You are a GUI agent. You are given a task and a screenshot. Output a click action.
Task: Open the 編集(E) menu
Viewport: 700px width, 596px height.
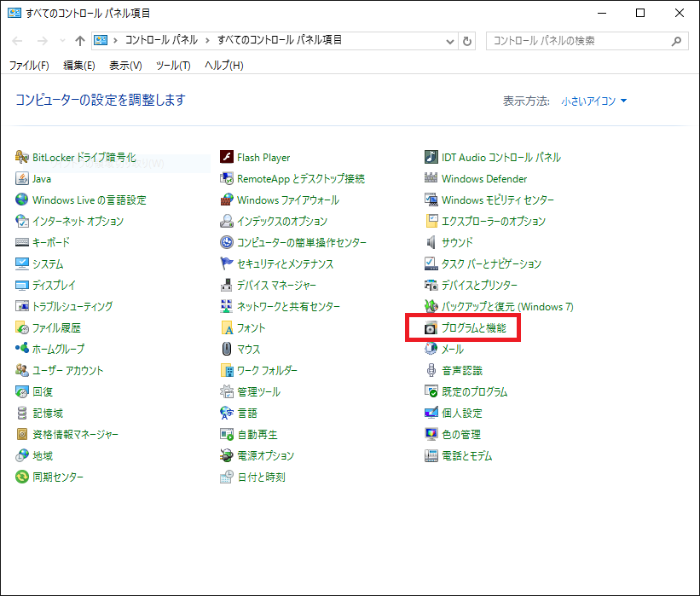coord(79,66)
